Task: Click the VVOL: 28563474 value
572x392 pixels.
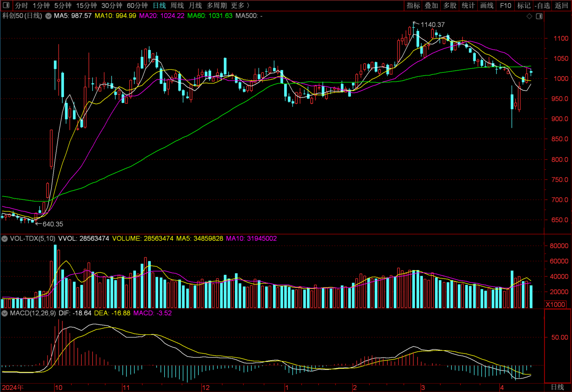Action: pyautogui.click(x=83, y=239)
